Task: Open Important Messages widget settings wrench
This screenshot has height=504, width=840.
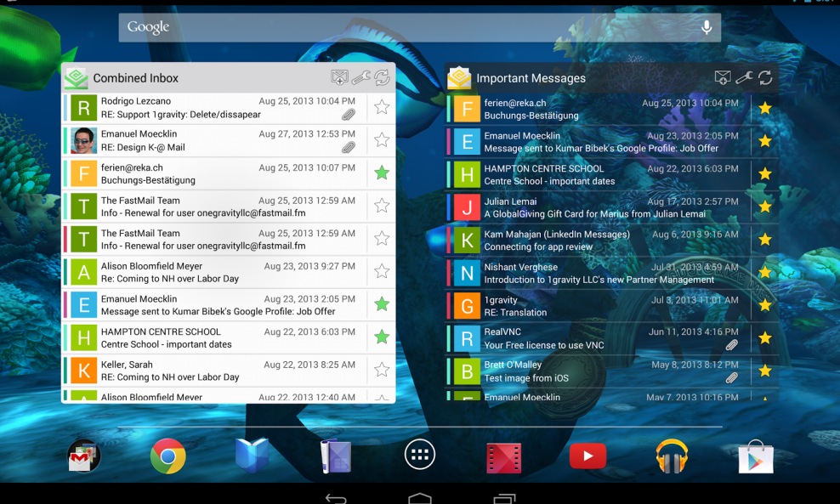Action: [744, 77]
